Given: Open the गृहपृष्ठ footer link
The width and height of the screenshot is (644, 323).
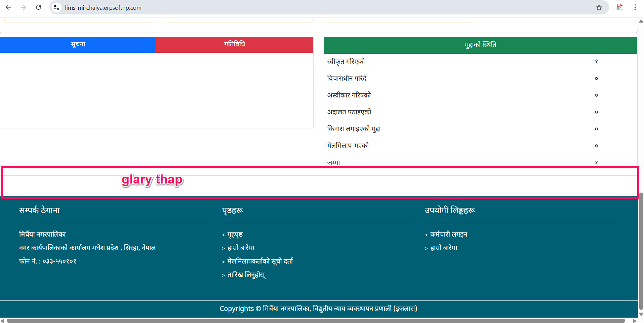Looking at the screenshot, I should [x=235, y=235].
